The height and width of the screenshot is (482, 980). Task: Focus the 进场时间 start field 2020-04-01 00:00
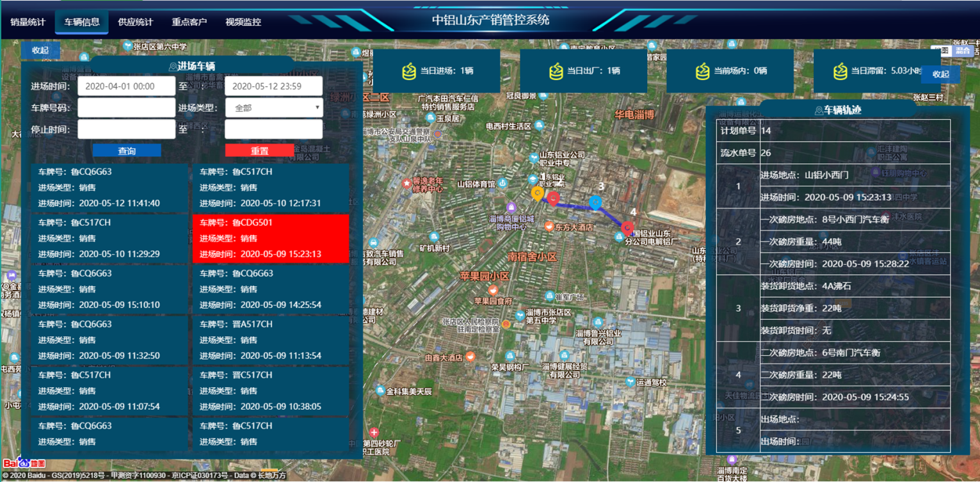pyautogui.click(x=127, y=86)
